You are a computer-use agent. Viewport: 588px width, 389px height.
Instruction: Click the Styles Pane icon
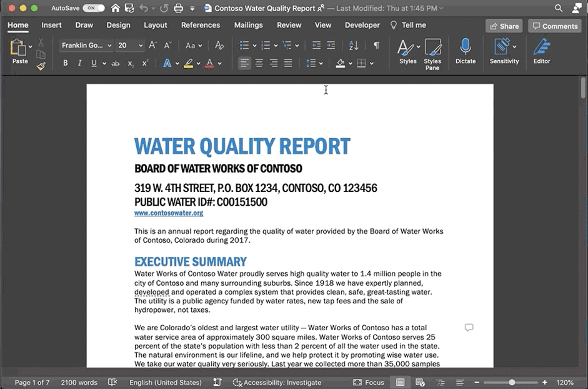432,48
